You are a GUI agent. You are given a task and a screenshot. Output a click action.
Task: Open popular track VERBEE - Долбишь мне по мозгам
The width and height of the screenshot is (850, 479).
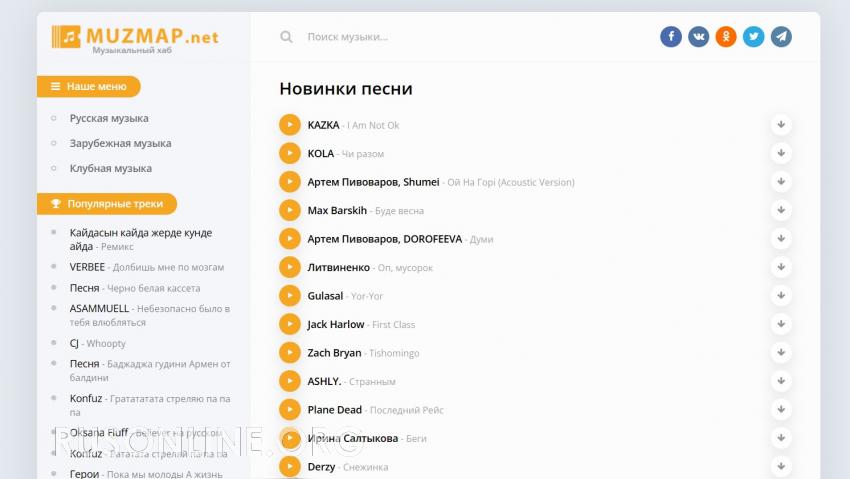147,267
